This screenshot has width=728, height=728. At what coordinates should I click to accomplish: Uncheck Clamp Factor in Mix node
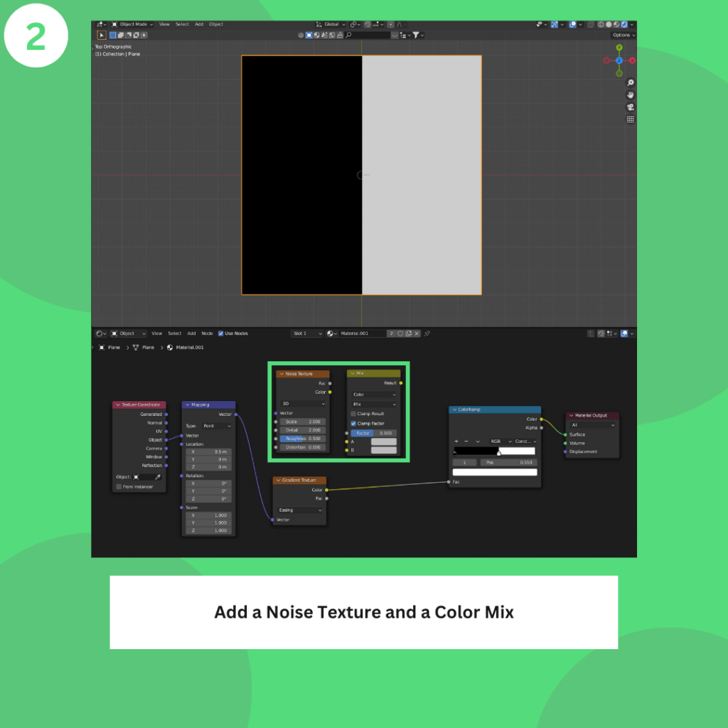[x=353, y=423]
